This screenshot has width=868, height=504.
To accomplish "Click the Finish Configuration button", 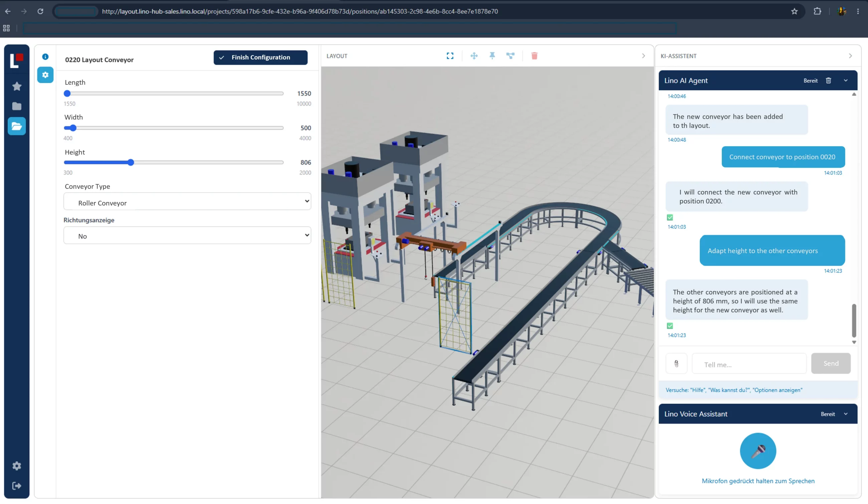I will (260, 57).
